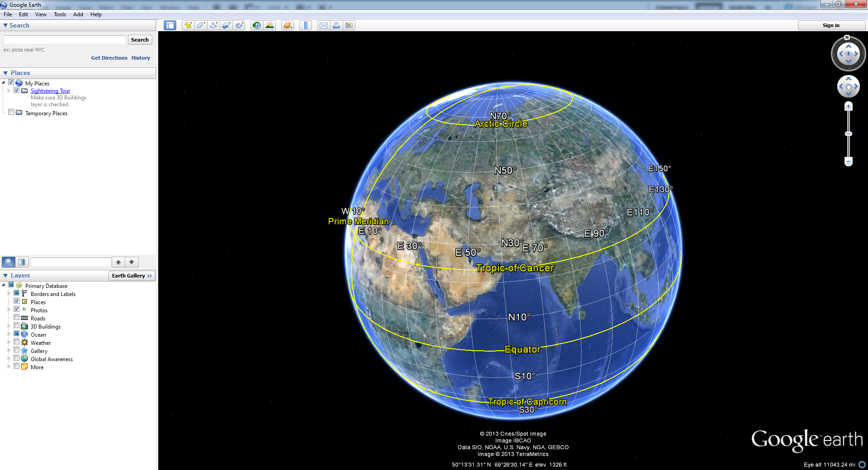Email the current view
This screenshot has height=470, width=868.
[x=324, y=25]
